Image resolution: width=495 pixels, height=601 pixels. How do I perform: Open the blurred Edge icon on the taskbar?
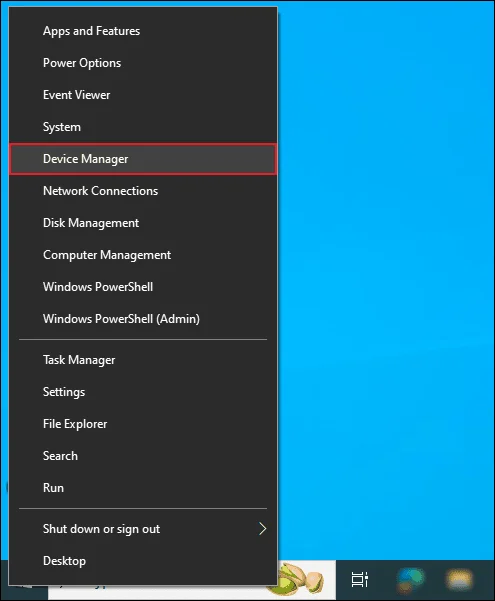pos(410,579)
